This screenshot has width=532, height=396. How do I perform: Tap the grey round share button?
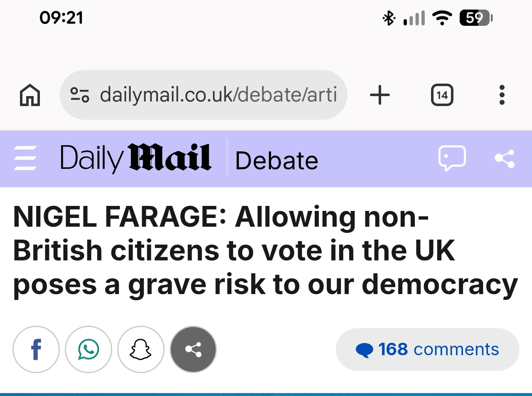(x=193, y=349)
